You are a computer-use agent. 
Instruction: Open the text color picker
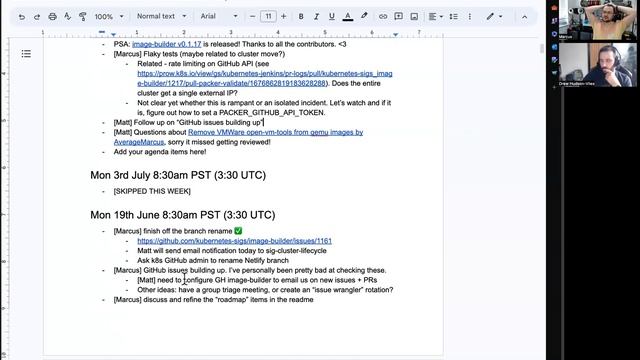[x=348, y=17]
